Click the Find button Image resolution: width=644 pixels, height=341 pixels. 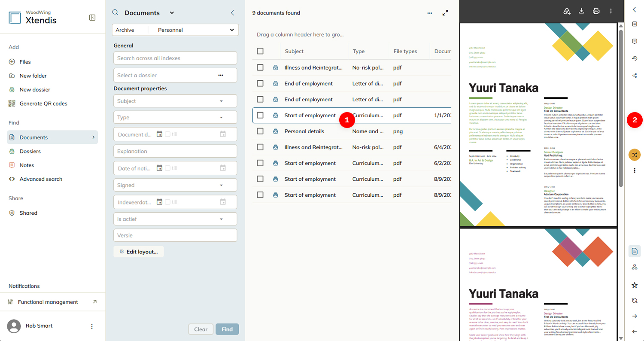[x=227, y=329]
